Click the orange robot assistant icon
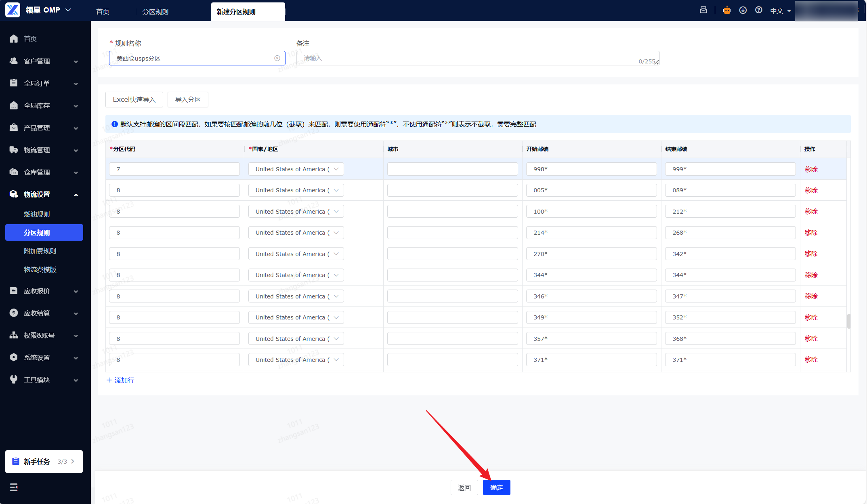 [x=727, y=10]
